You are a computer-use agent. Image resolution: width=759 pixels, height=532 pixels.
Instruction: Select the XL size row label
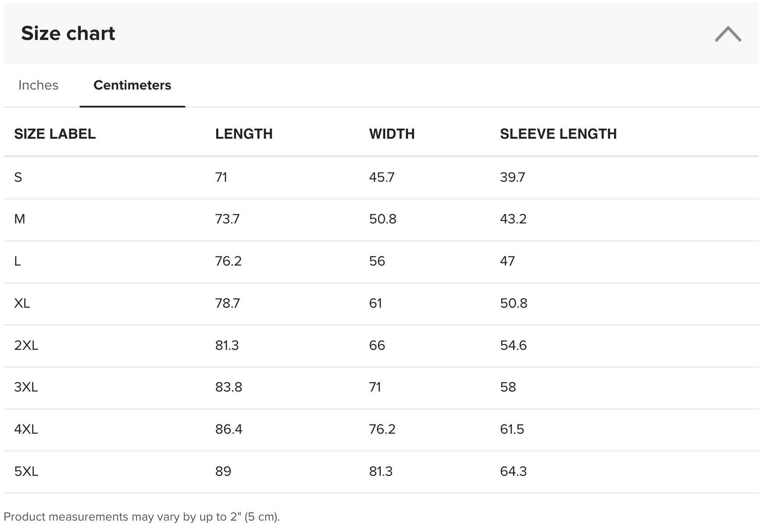click(x=22, y=303)
